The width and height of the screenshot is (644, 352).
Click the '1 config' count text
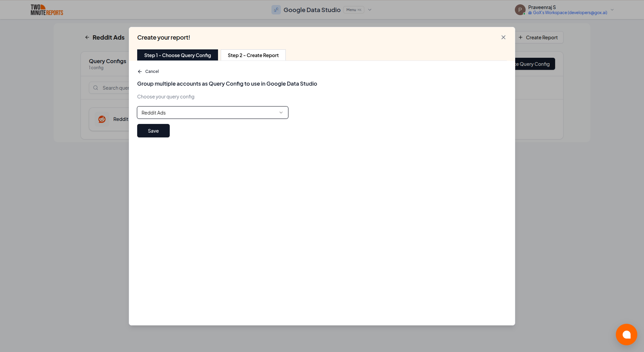point(96,68)
